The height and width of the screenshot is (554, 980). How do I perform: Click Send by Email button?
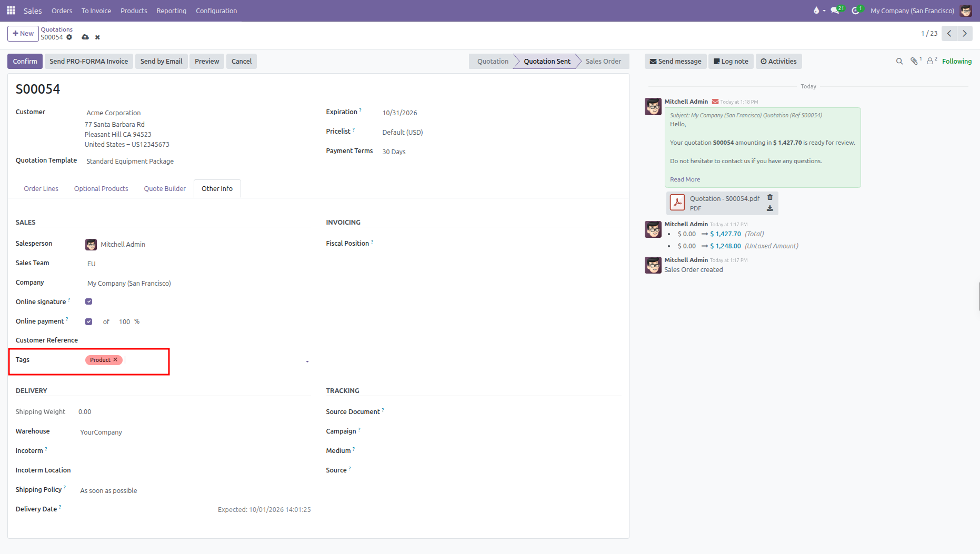tap(161, 62)
